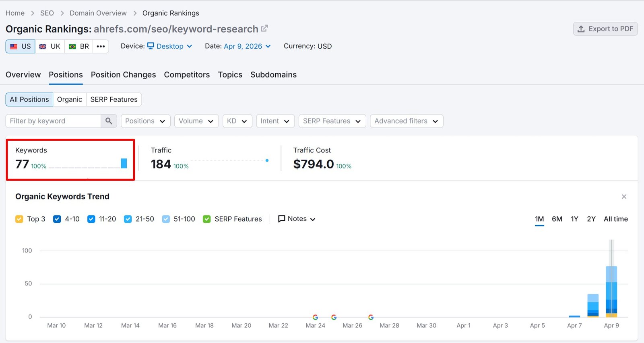The width and height of the screenshot is (644, 343).
Task: Switch to the Subdomains tab
Action: (273, 75)
